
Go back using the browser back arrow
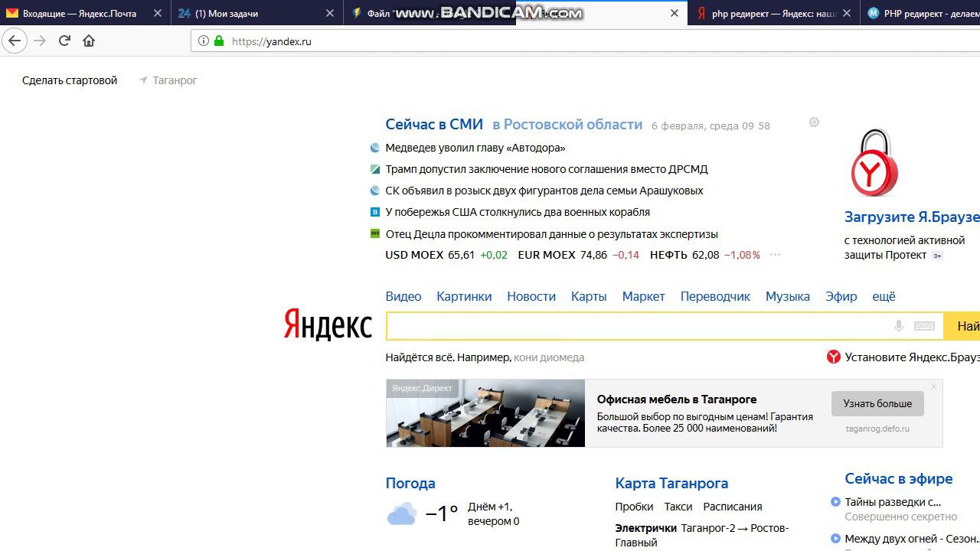tap(15, 41)
